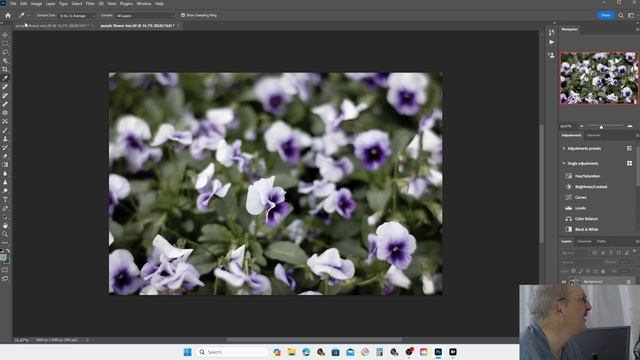Open Hue/Saturation adjustment
This screenshot has width=640, height=360.
pos(587,176)
